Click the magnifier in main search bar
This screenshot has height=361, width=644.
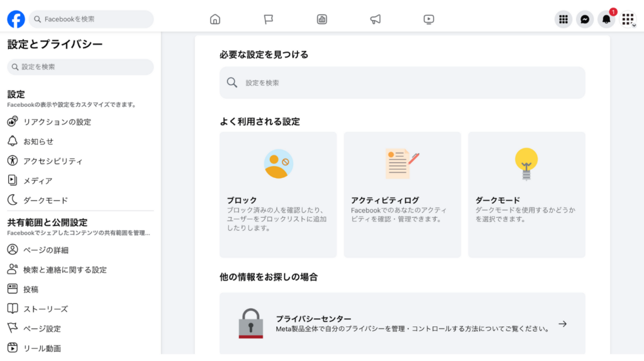click(x=232, y=82)
